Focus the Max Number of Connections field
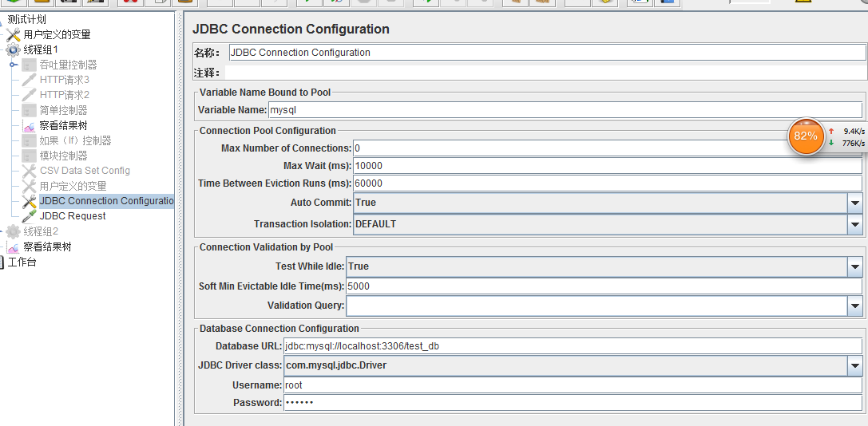The width and height of the screenshot is (868, 426). (x=571, y=148)
